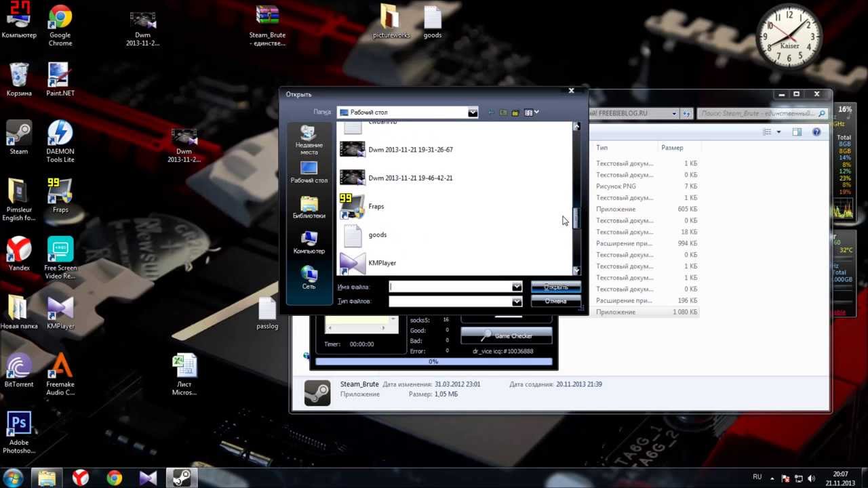
Task: Change the Explorer view layout icon
Action: [768, 132]
